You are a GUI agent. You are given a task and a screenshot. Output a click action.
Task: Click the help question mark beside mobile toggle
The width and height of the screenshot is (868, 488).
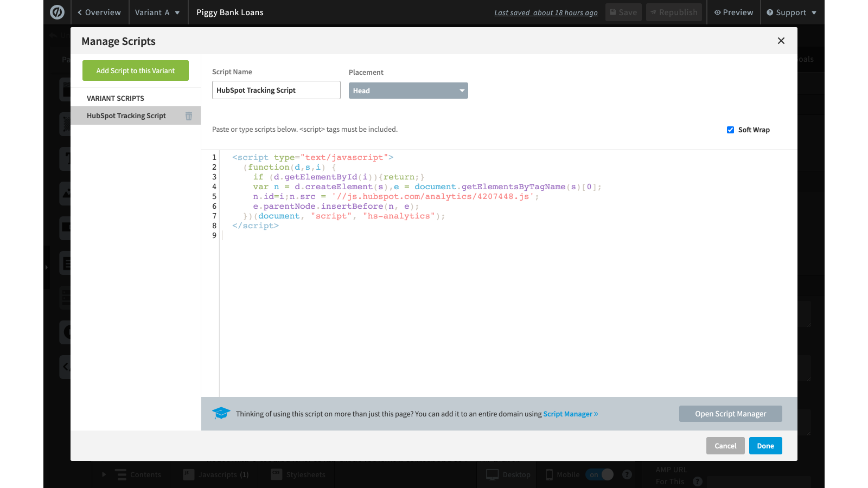(x=627, y=474)
